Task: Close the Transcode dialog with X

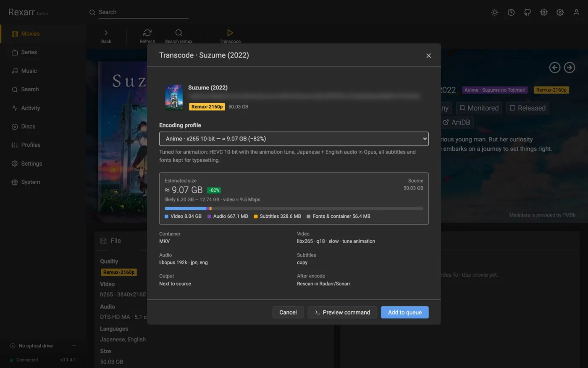Action: 428,56
